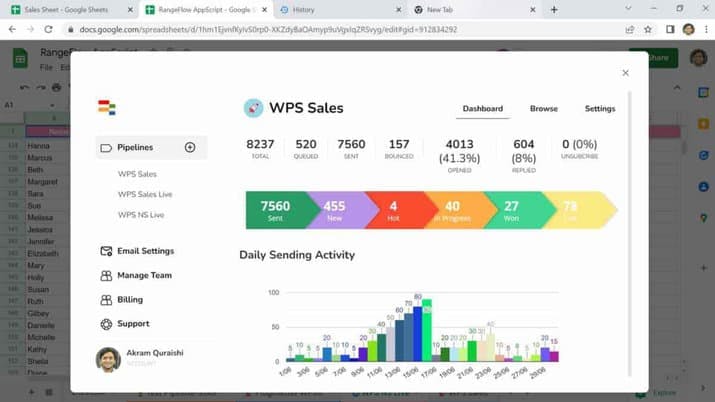The height and width of the screenshot is (402, 715).
Task: Add a new pipeline with the plus icon
Action: click(190, 147)
